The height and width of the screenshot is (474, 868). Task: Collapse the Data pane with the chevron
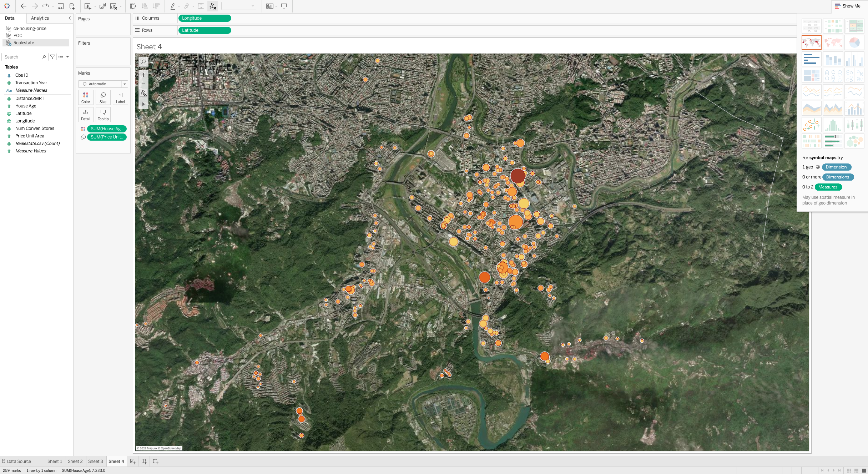(70, 18)
